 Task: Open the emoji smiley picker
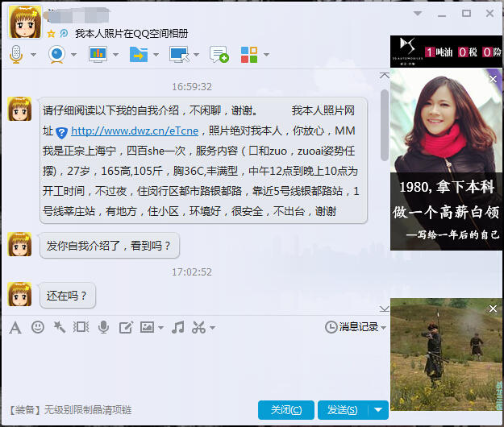click(38, 327)
